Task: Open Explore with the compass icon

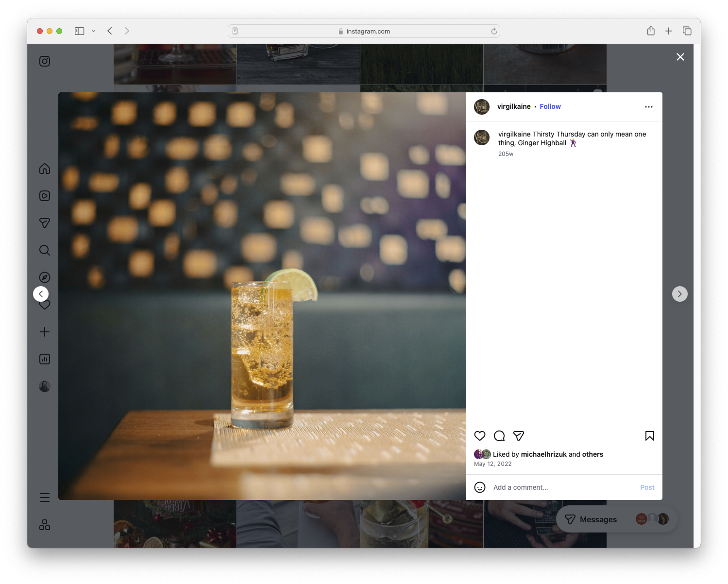Action: [x=44, y=277]
